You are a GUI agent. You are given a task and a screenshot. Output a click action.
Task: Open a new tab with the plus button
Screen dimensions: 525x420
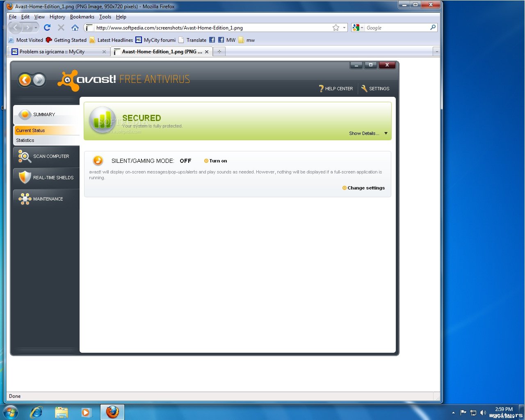click(219, 52)
